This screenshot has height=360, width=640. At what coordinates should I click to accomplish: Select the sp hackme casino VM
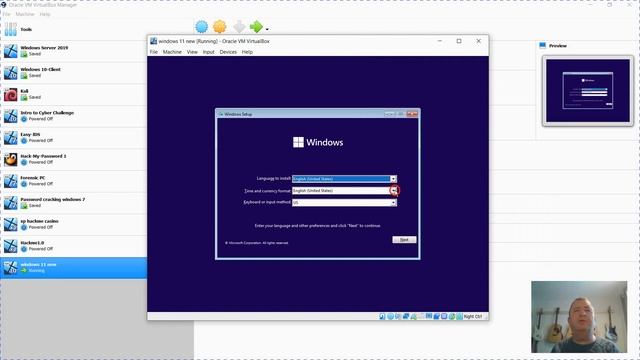click(x=73, y=224)
